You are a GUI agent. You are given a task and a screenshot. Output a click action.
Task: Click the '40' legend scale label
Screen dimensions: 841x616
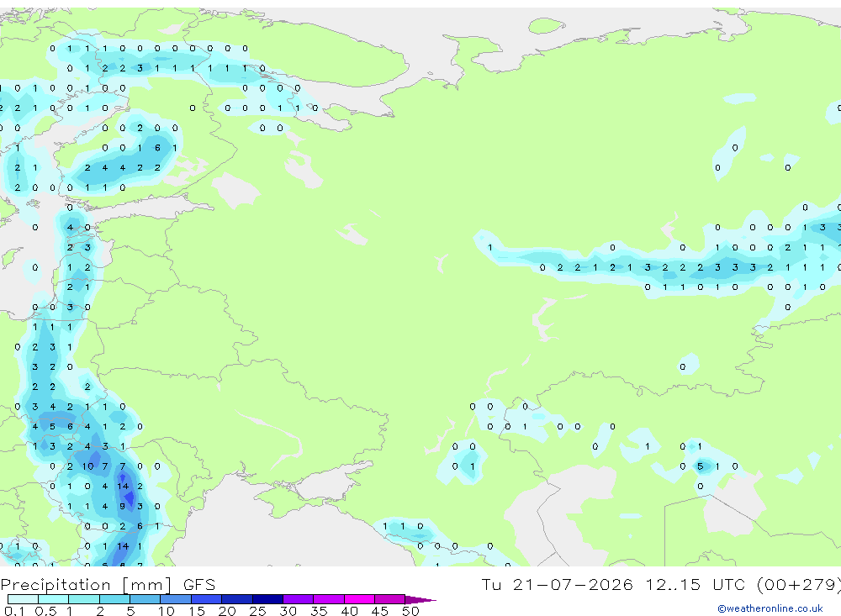click(x=349, y=611)
